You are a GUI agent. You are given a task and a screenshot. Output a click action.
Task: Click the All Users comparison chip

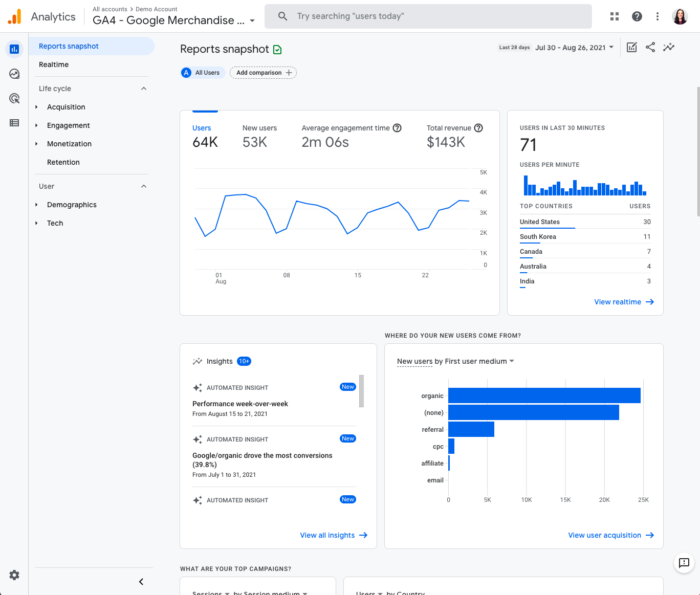coord(203,73)
